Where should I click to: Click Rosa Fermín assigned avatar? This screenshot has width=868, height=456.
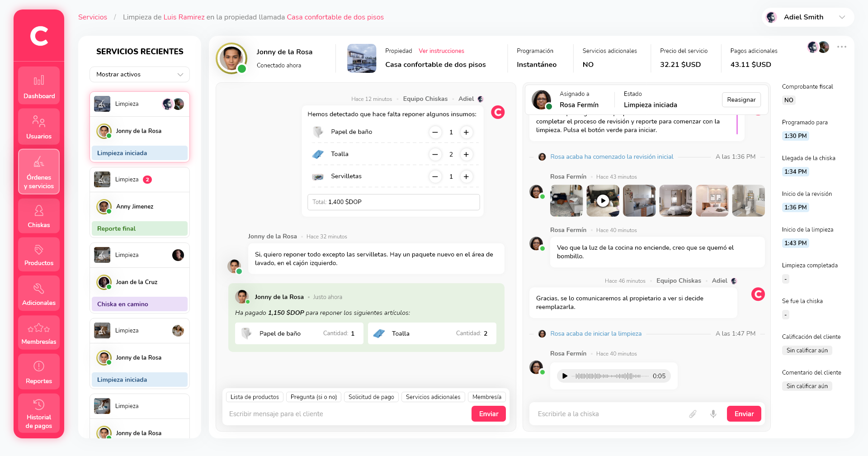click(x=542, y=100)
